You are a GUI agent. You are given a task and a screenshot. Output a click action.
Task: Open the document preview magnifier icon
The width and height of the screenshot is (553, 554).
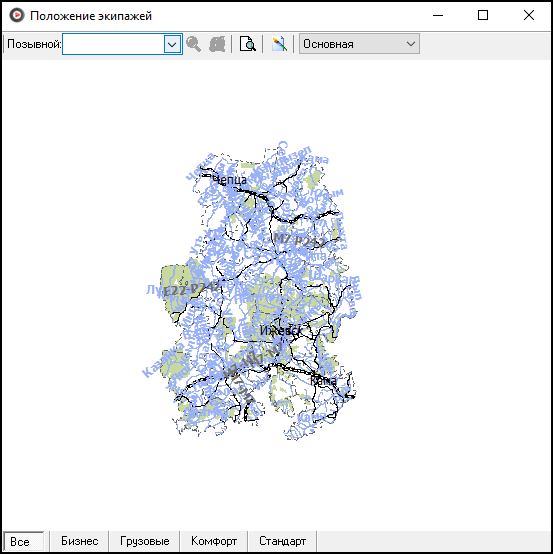[247, 44]
